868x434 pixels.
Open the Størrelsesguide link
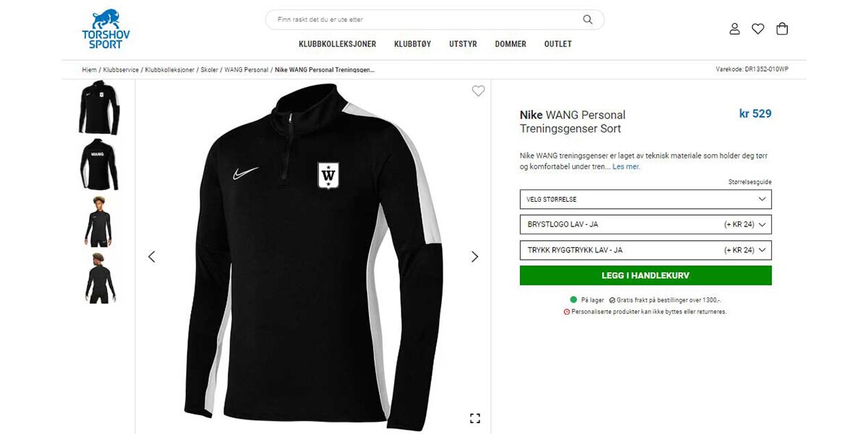(749, 182)
